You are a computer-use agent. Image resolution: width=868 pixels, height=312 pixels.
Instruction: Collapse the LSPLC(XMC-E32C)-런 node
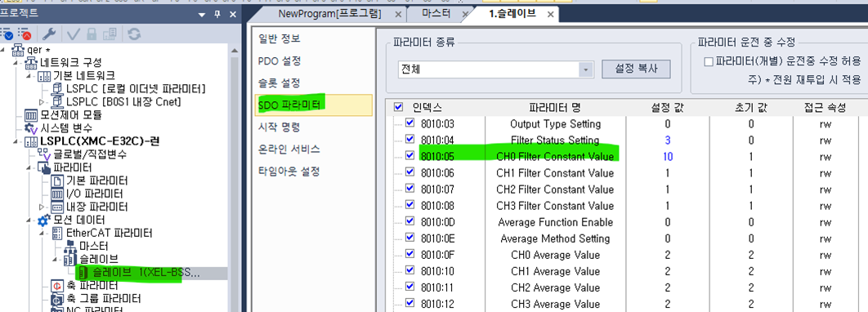pyautogui.click(x=16, y=141)
